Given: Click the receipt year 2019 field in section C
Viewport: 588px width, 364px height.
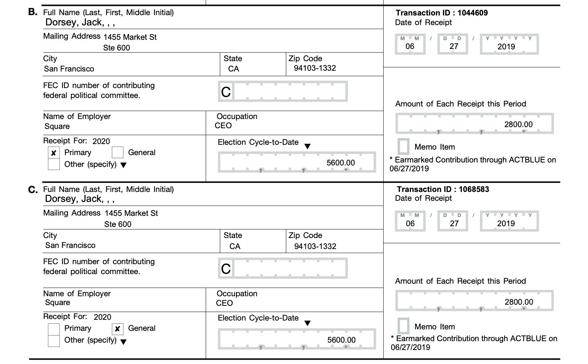Looking at the screenshot, I should (509, 222).
